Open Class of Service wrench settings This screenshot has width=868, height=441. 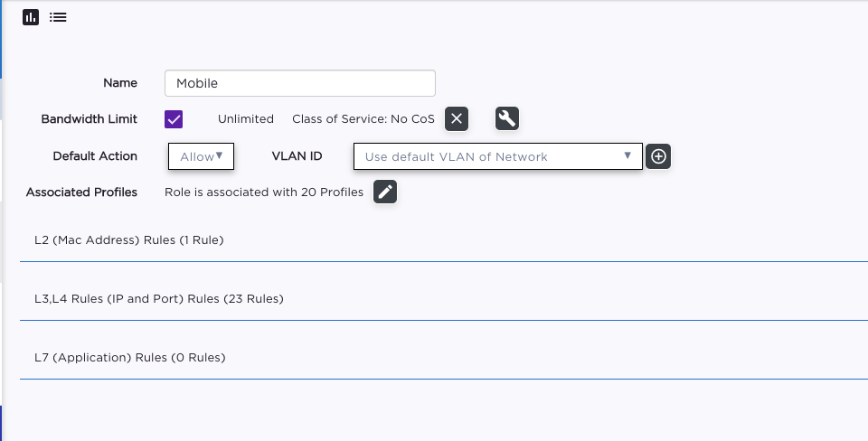pyautogui.click(x=507, y=118)
